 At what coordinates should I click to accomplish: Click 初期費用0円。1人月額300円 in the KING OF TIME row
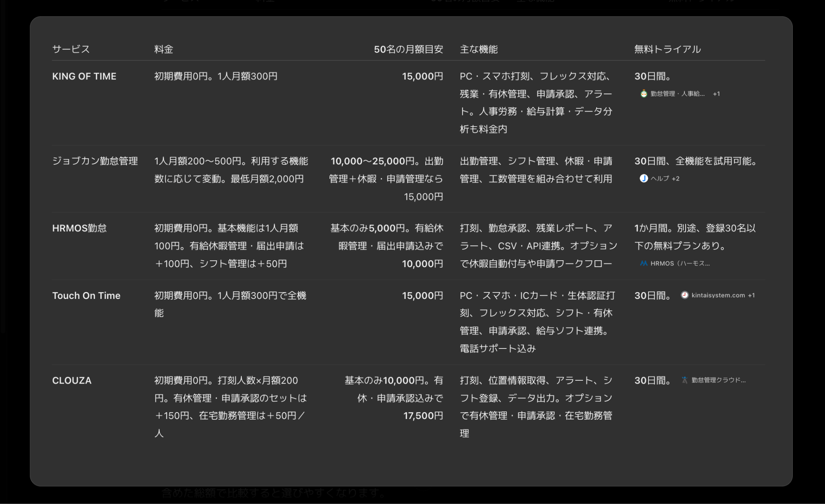[x=216, y=76]
